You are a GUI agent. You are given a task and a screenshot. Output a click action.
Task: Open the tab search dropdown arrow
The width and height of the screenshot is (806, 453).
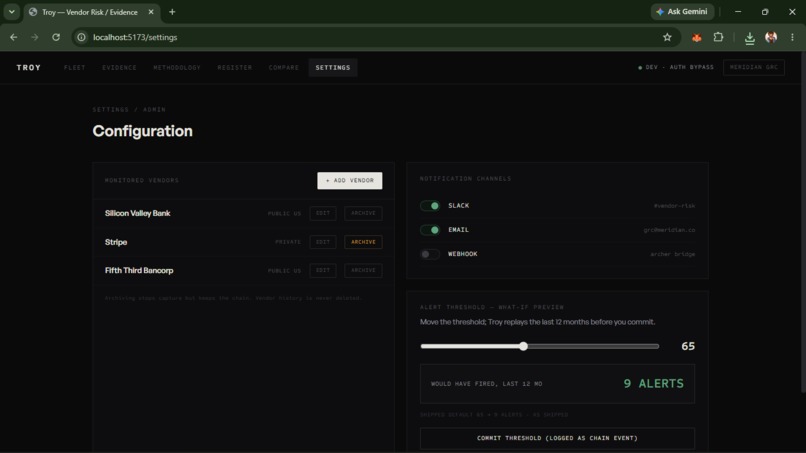(11, 12)
